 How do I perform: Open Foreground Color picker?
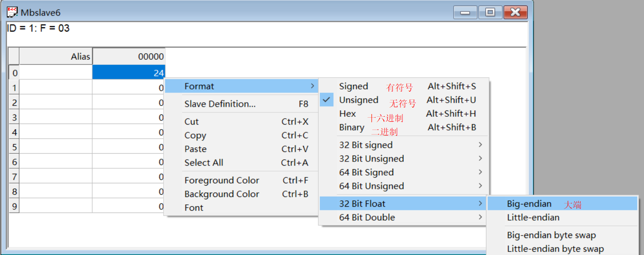pos(222,181)
